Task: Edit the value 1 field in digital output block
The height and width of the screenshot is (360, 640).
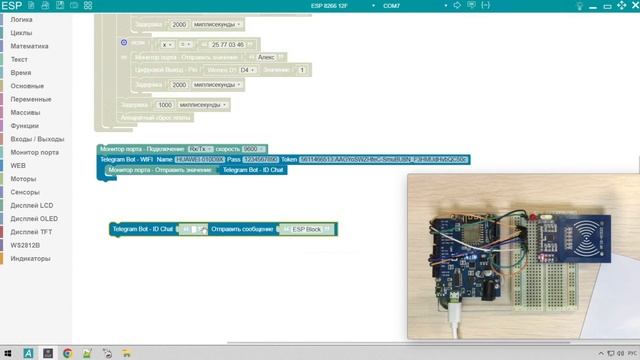Action: 302,70
